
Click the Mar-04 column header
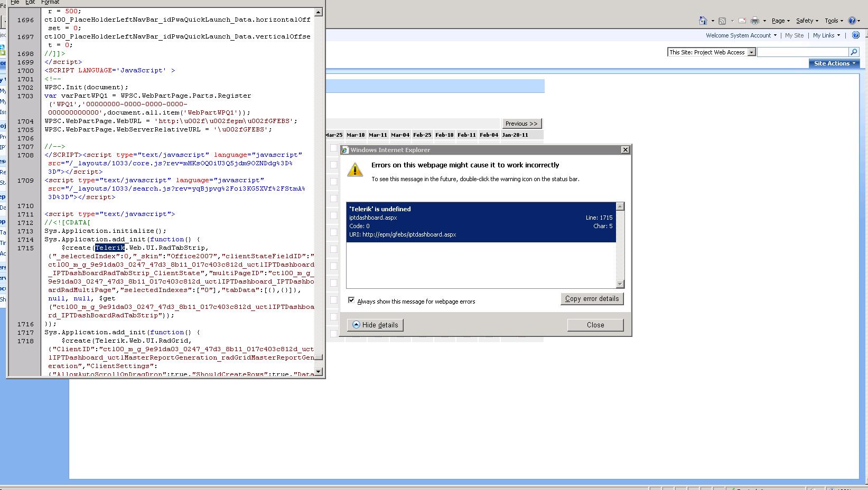(x=400, y=135)
